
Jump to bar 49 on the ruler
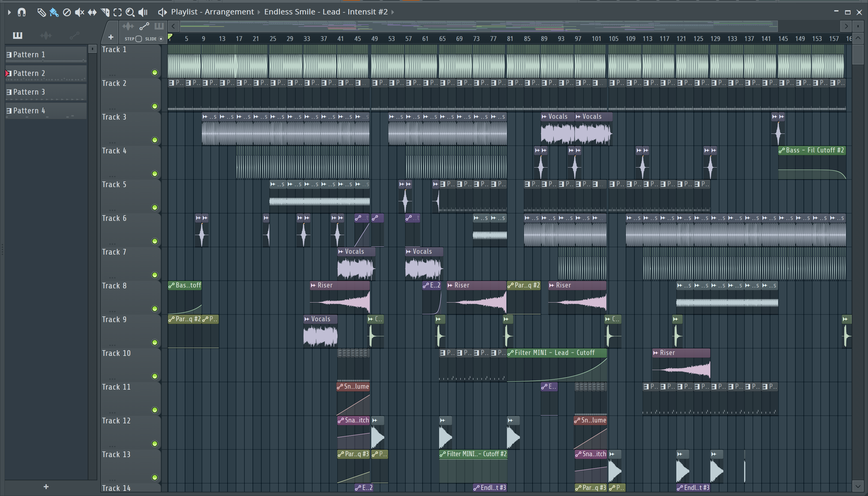pyautogui.click(x=374, y=39)
